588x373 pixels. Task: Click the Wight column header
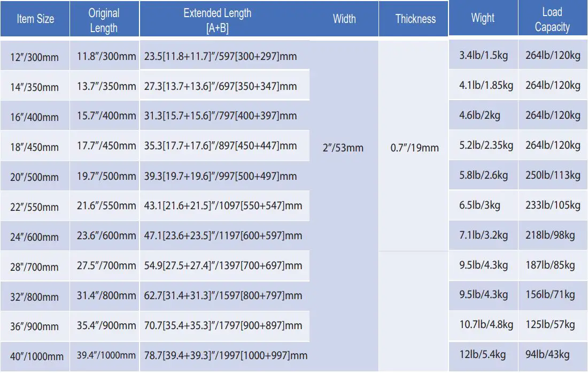(x=483, y=18)
